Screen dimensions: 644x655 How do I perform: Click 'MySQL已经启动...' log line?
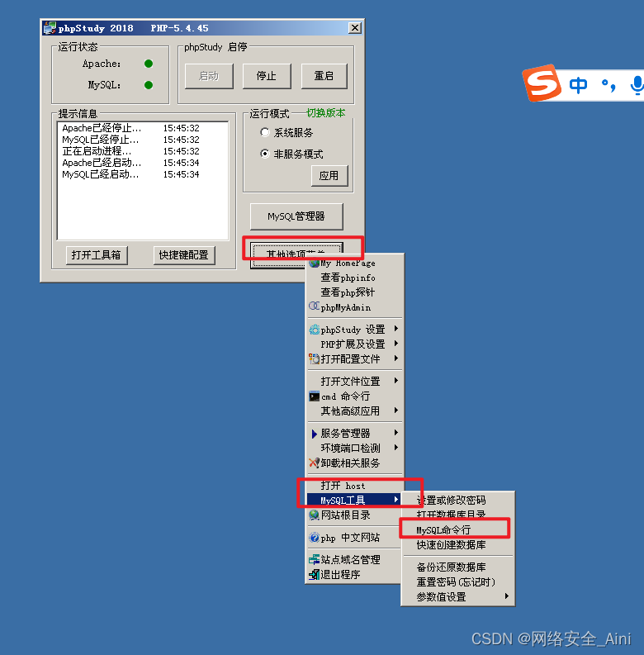[130, 174]
